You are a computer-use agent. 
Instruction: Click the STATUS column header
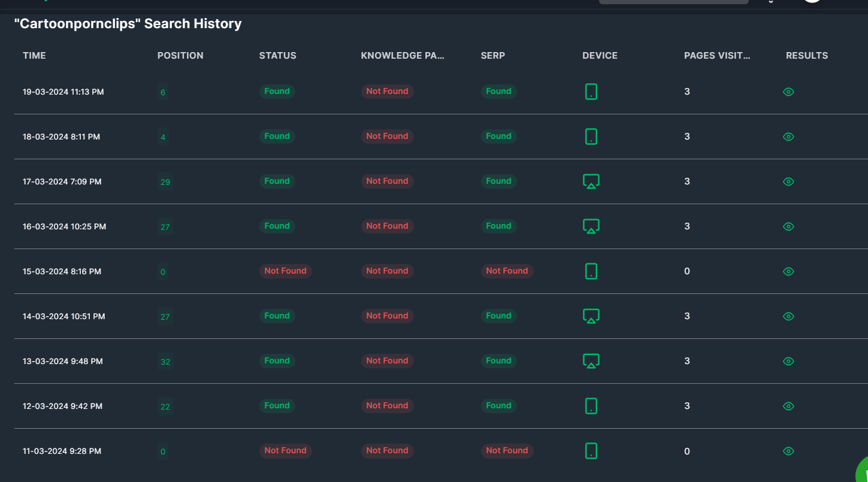pyautogui.click(x=277, y=56)
